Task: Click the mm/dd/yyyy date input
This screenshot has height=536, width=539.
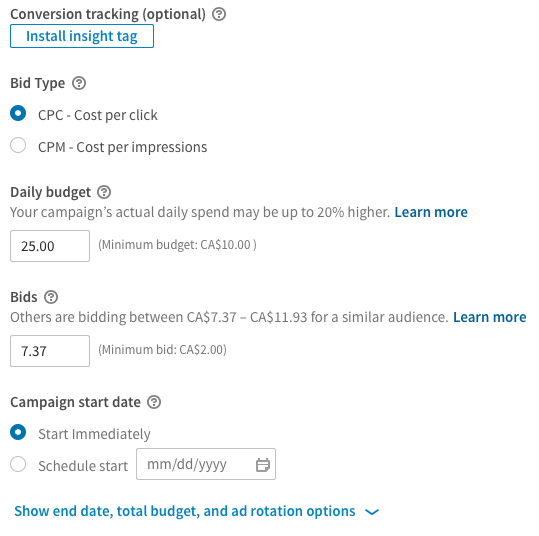Action: click(206, 464)
